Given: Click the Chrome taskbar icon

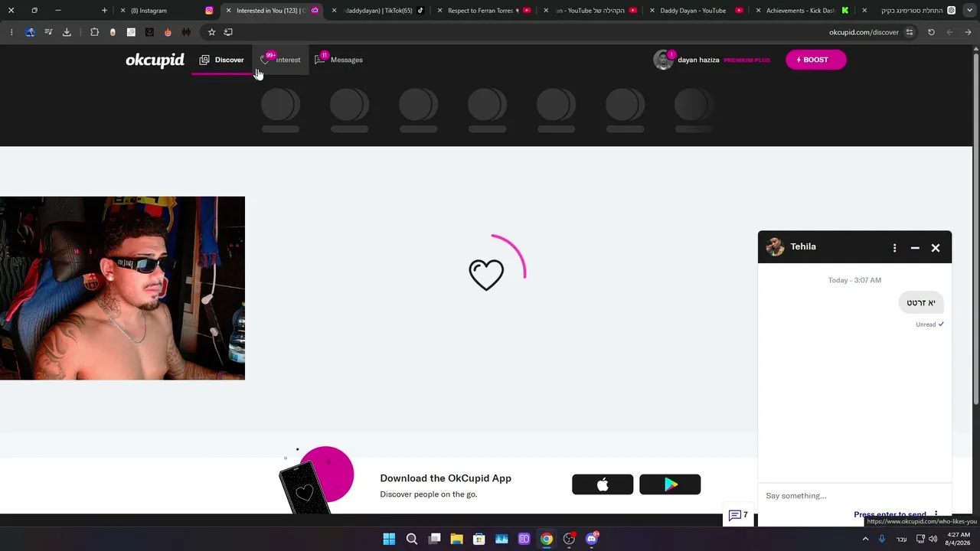Looking at the screenshot, I should pos(547,539).
